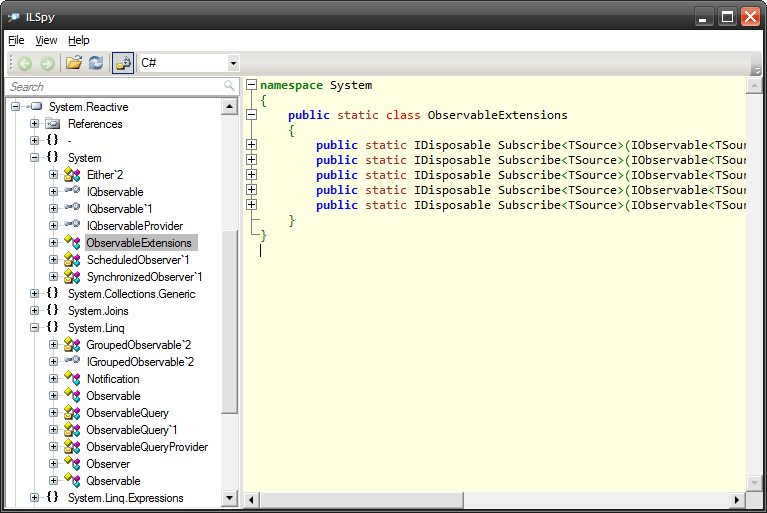The height and width of the screenshot is (513, 767).
Task: Select the System.Joins namespace label
Action: point(98,311)
